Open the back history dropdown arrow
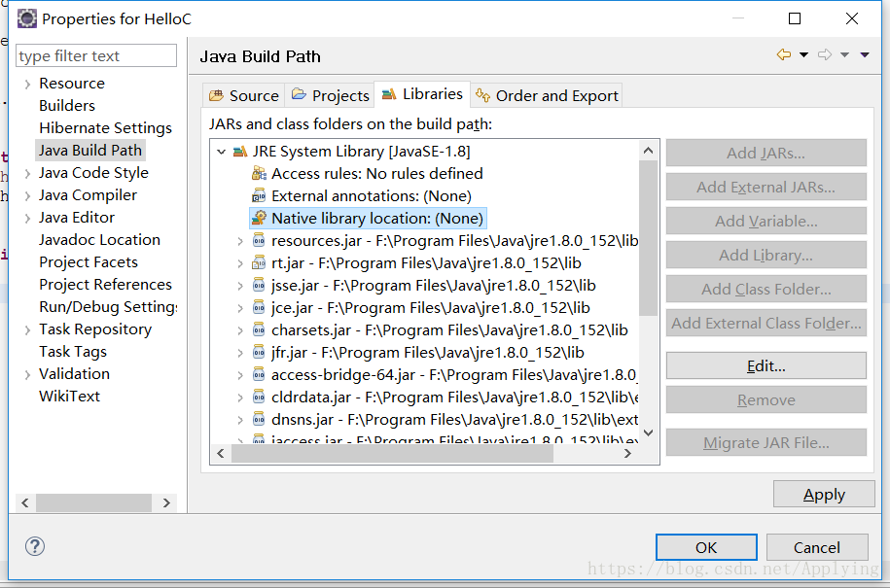The width and height of the screenshot is (890, 588). [803, 55]
